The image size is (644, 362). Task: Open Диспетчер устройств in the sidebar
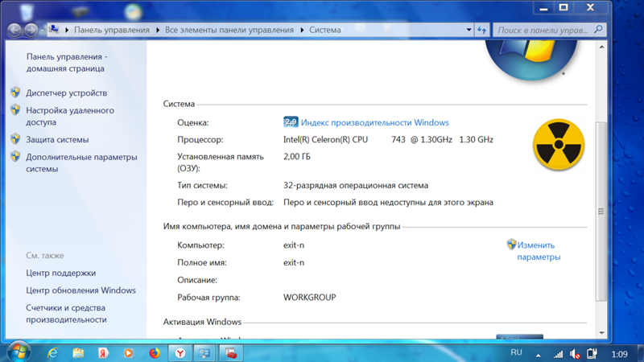66,93
